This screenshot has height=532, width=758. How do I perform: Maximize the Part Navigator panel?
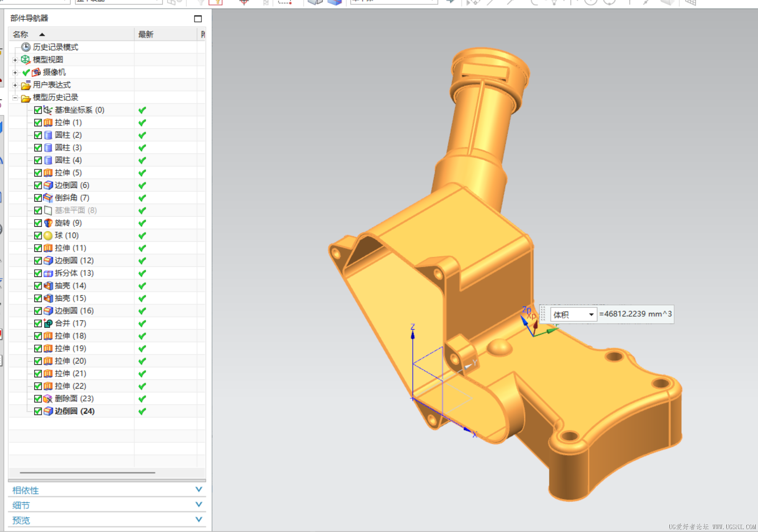(x=198, y=18)
